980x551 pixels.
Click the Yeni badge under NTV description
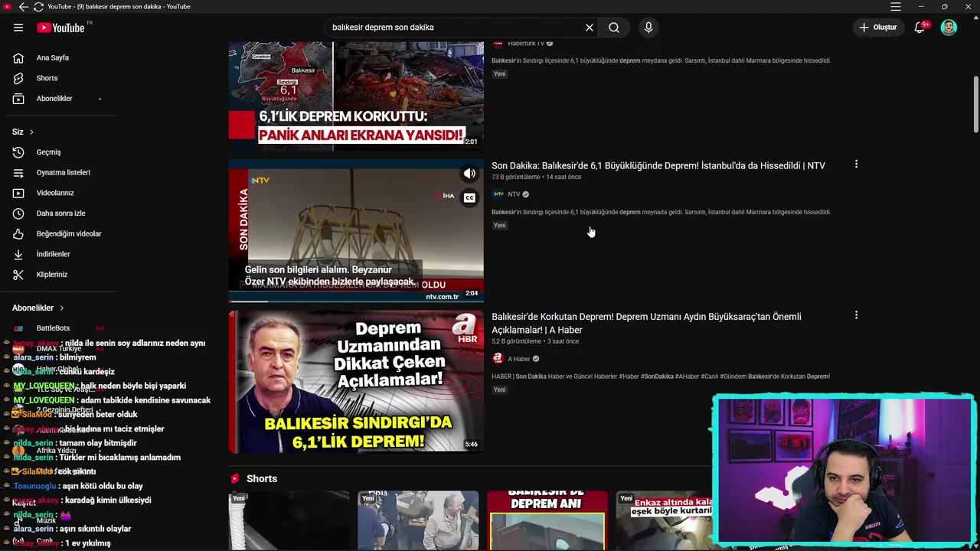[x=499, y=225]
